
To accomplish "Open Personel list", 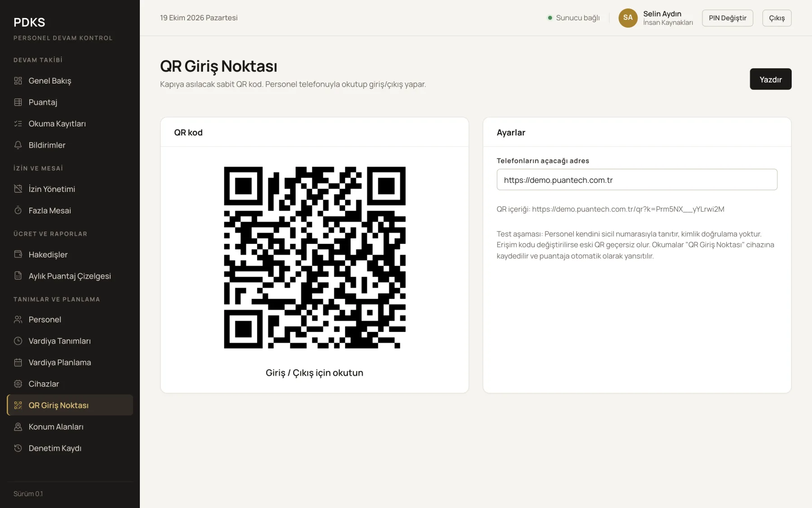I will (70, 320).
